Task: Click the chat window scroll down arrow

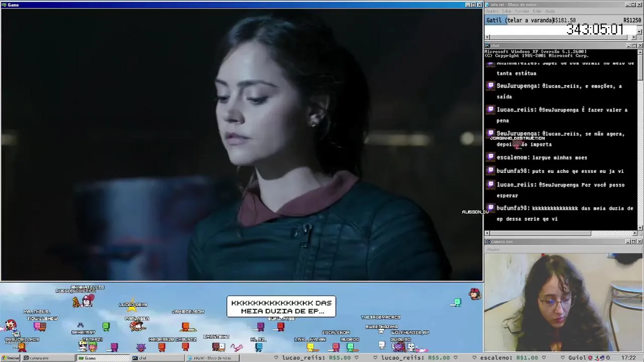Action: pos(640,228)
